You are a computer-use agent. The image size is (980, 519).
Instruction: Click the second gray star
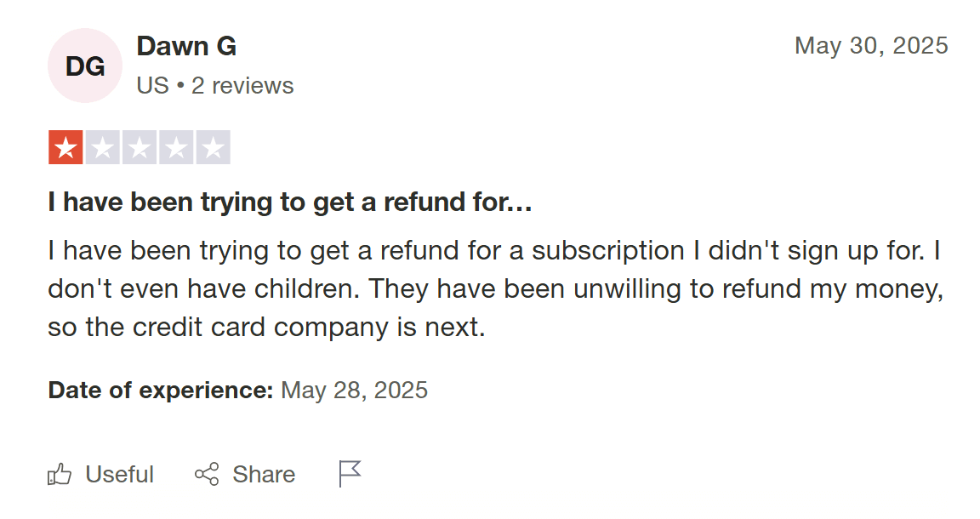102,148
